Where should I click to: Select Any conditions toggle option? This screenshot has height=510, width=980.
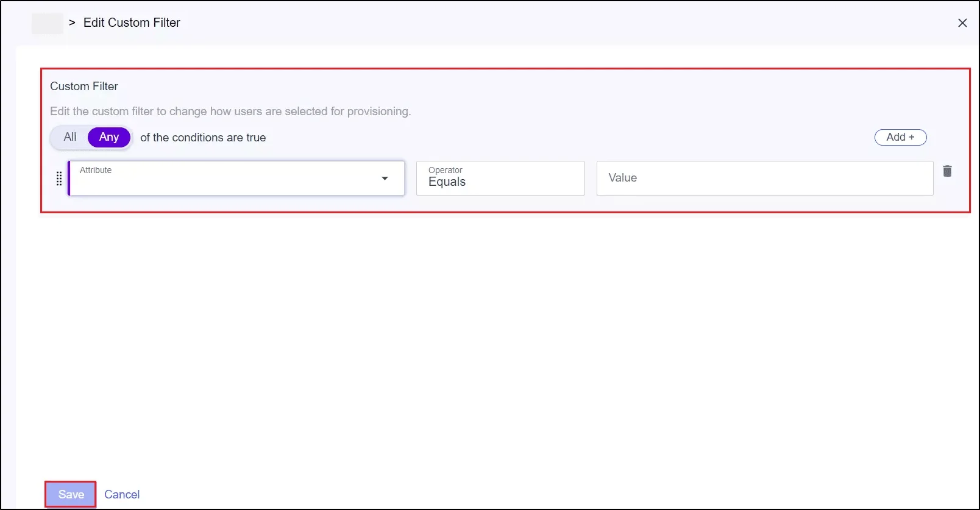point(109,137)
